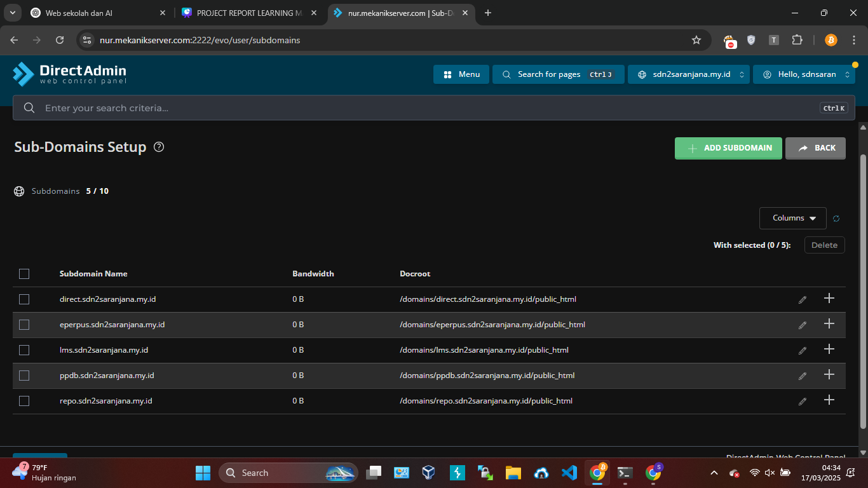Sort by Subdomain Name column header
Screen dimensions: 868x488
pyautogui.click(x=93, y=274)
